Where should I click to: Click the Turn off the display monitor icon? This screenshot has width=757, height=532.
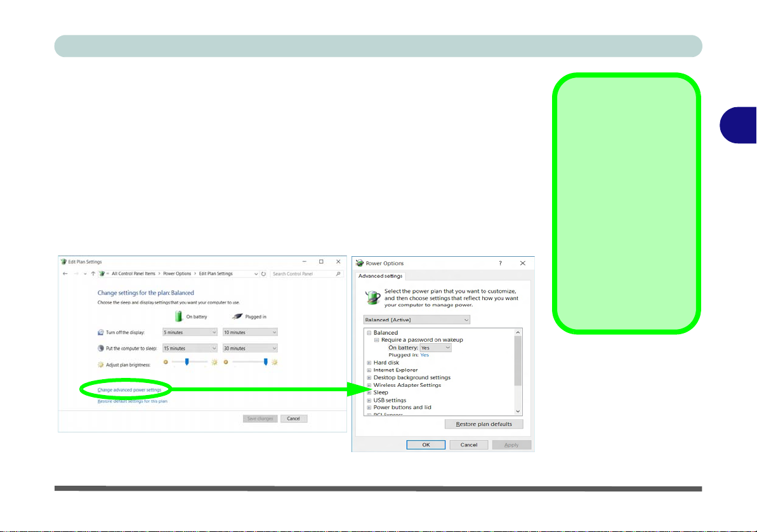[x=100, y=332]
